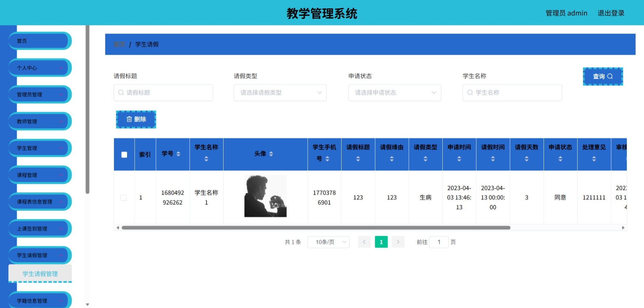Screen dimensions: 644x308
Task: Sort table by 申请时间 column
Action: (459, 159)
